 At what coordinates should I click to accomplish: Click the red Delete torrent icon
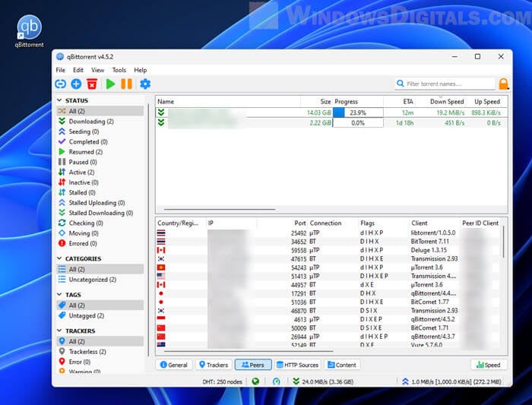point(92,84)
